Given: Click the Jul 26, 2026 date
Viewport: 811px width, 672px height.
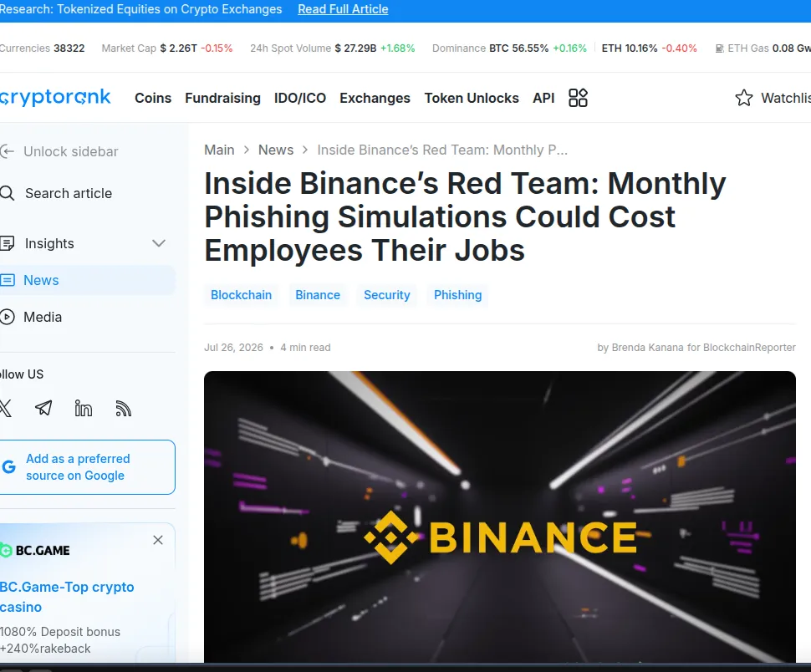Looking at the screenshot, I should (x=233, y=348).
